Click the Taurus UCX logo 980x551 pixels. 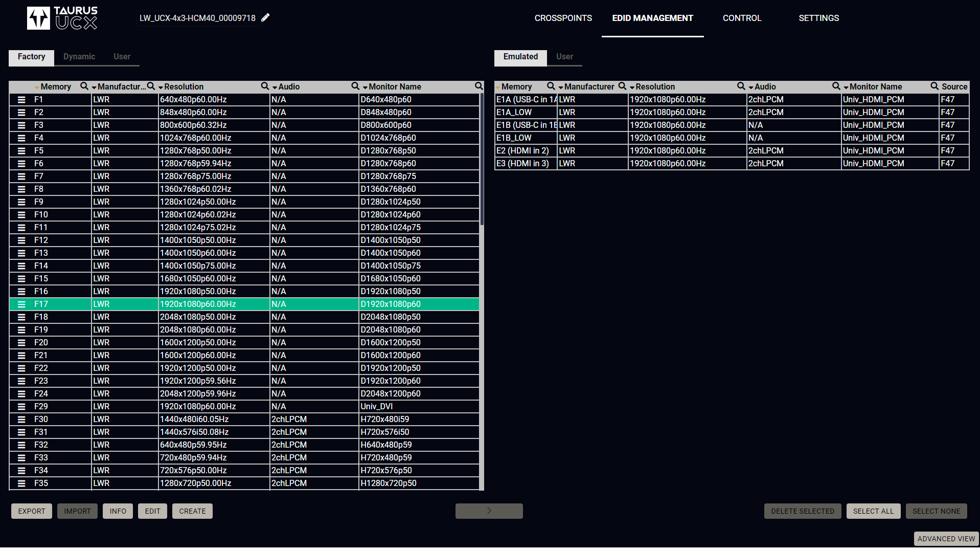click(62, 18)
